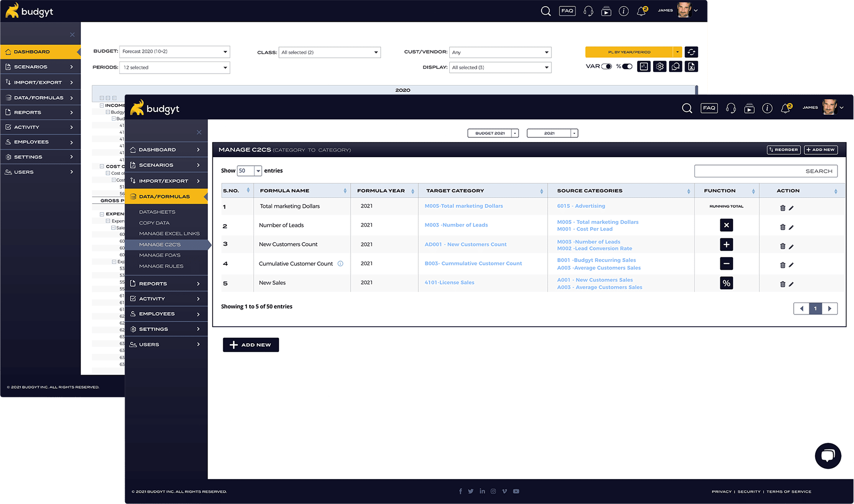Open the Privacy footer link
The image size is (854, 504).
pyautogui.click(x=721, y=491)
